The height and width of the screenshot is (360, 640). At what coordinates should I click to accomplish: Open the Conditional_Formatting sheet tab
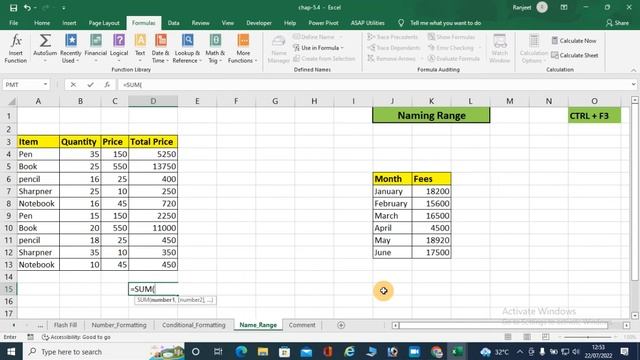click(193, 325)
